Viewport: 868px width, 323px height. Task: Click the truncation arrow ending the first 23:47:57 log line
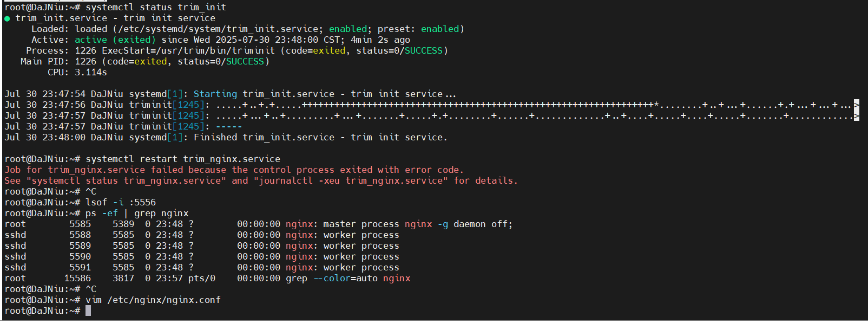[x=857, y=115]
